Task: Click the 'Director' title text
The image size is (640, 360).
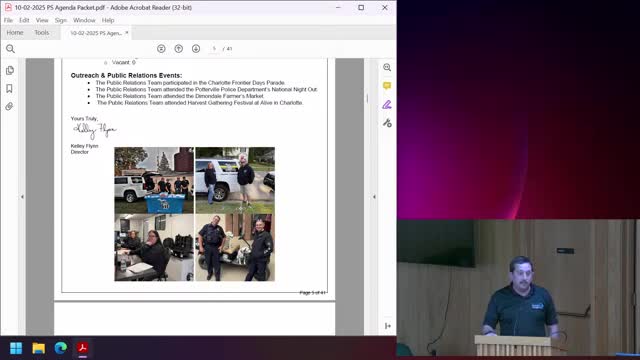Action: pos(80,152)
